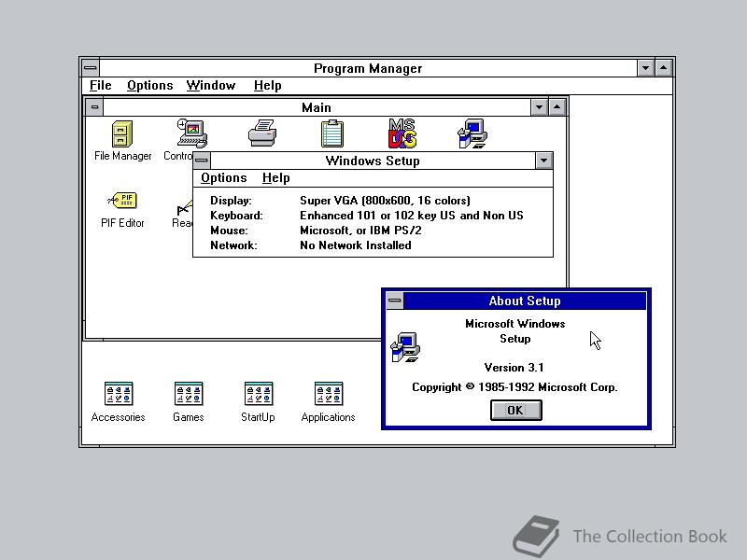Click the Enhanced 101 or 102 keyboard value

(412, 216)
